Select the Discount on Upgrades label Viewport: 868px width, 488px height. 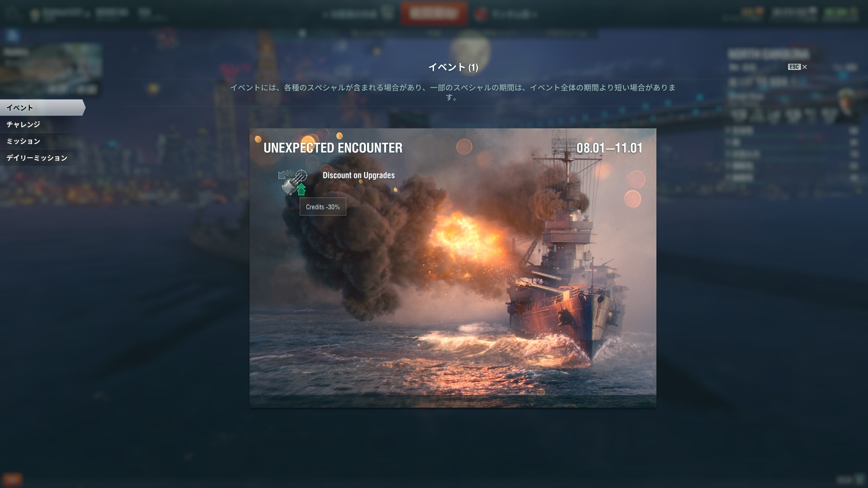coord(359,175)
